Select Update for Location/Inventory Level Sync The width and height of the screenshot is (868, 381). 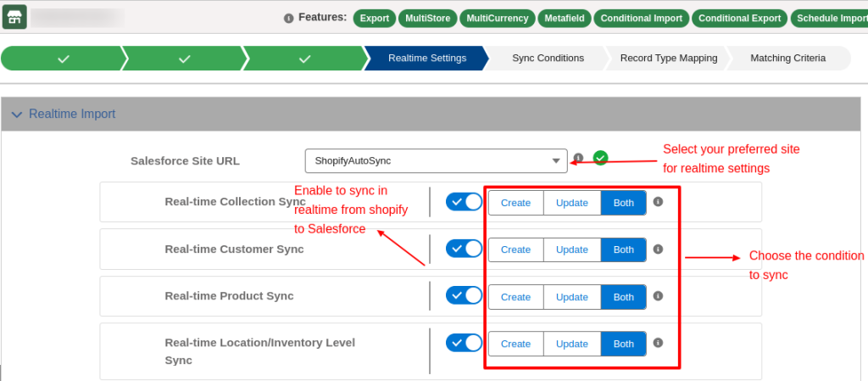click(572, 344)
